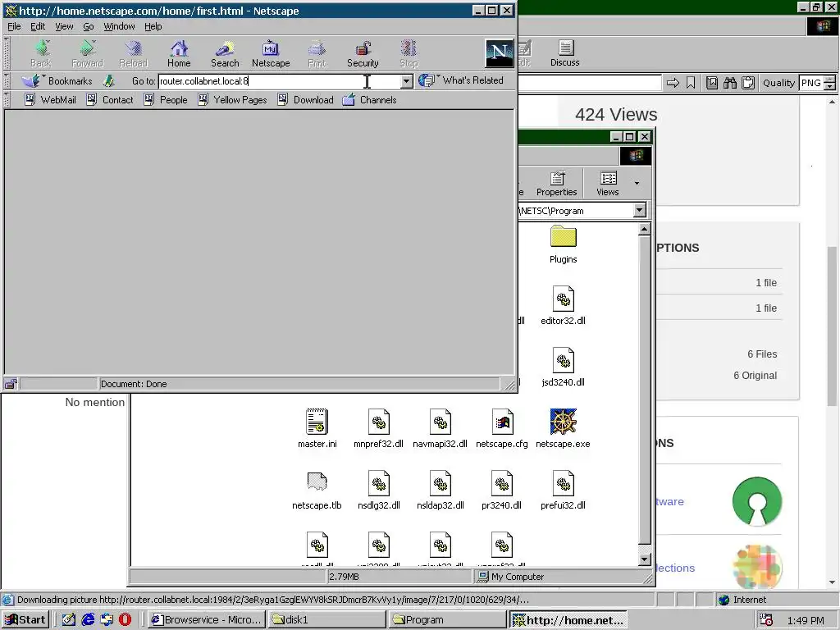Click Views button in Program folder toolbar
The width and height of the screenshot is (840, 630).
point(608,184)
